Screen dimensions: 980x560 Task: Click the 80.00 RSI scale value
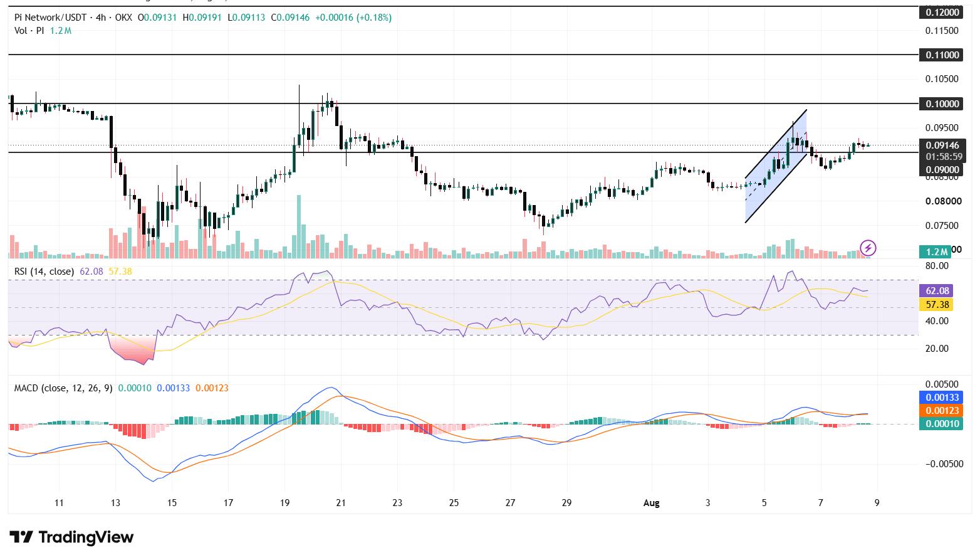point(937,266)
